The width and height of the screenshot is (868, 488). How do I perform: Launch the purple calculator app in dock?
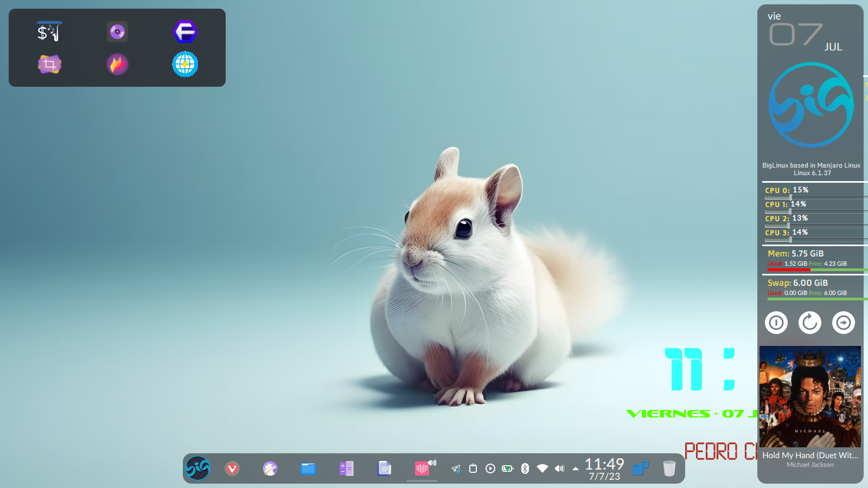click(346, 468)
